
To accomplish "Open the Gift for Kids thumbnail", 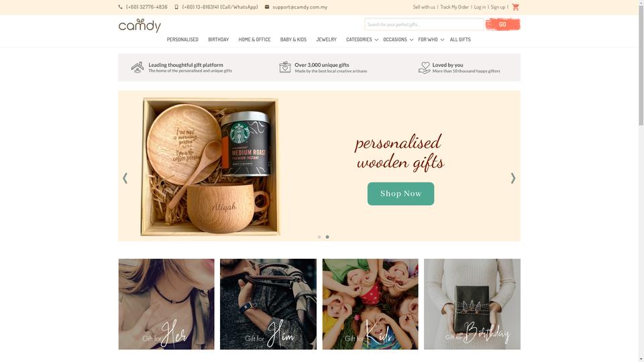I will tap(370, 304).
